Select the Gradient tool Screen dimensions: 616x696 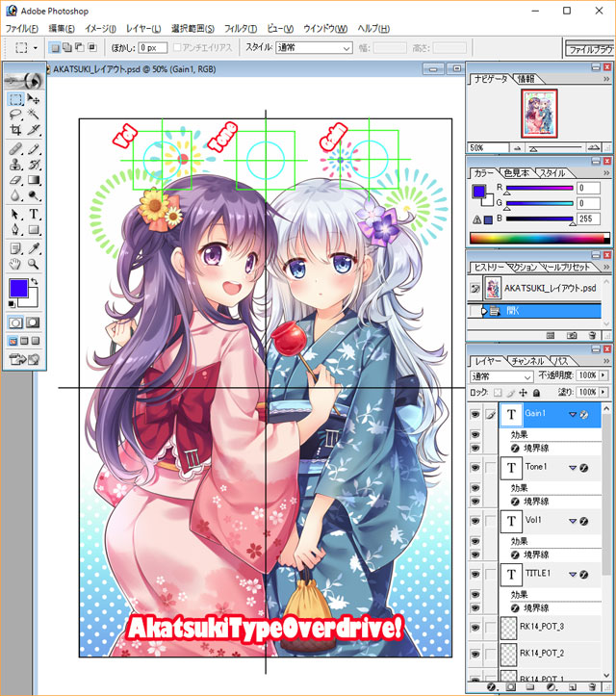(x=34, y=180)
